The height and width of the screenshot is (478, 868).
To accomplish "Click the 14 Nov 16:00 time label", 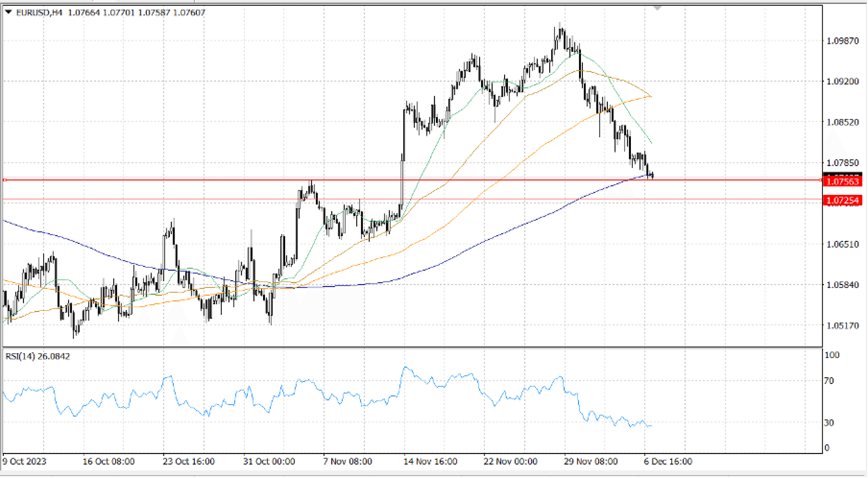I will [x=430, y=461].
